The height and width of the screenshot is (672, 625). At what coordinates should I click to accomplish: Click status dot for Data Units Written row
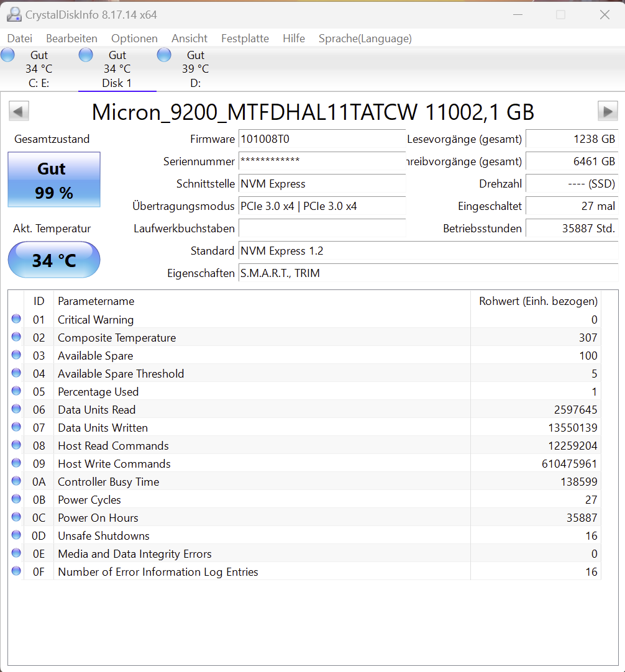click(x=16, y=427)
